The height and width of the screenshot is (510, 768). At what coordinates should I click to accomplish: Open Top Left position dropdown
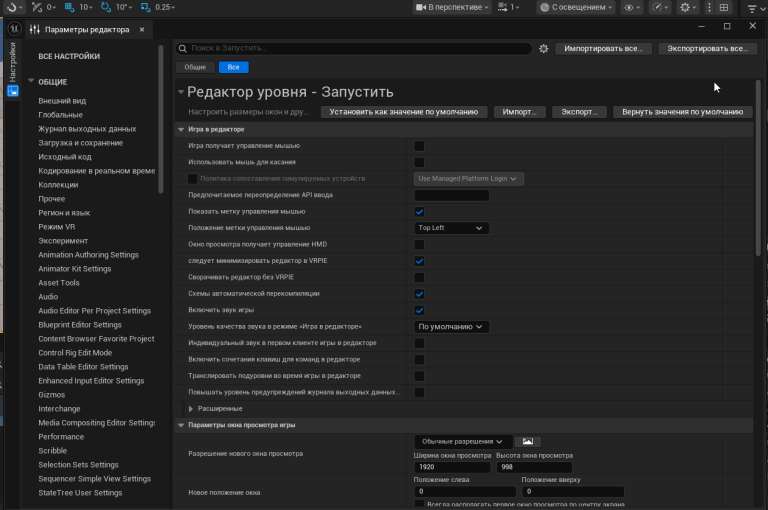click(x=451, y=228)
